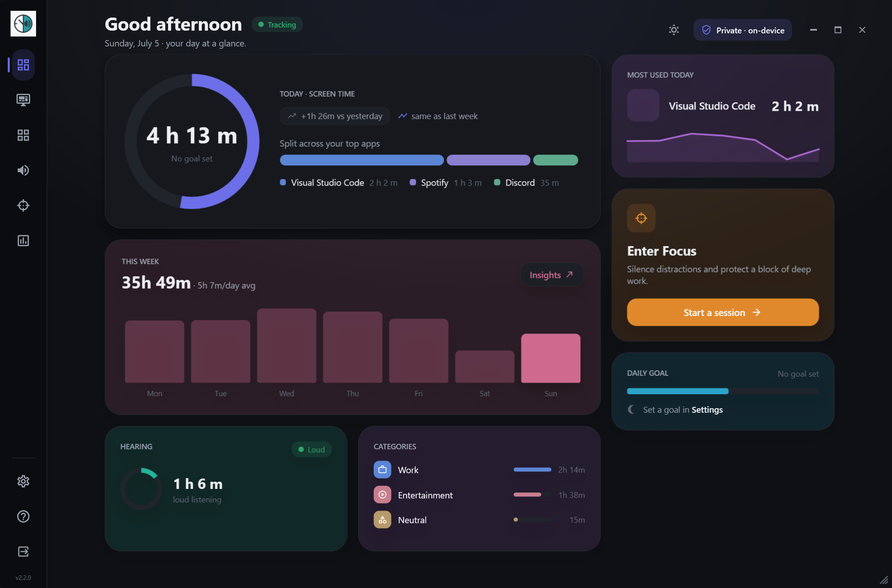Open the dashboard overview sidebar icon
Image resolution: width=892 pixels, height=588 pixels.
click(23, 65)
